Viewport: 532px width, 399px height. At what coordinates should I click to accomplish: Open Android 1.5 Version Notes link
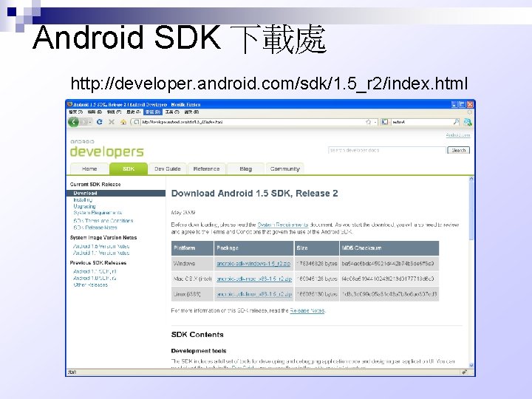[x=101, y=246]
